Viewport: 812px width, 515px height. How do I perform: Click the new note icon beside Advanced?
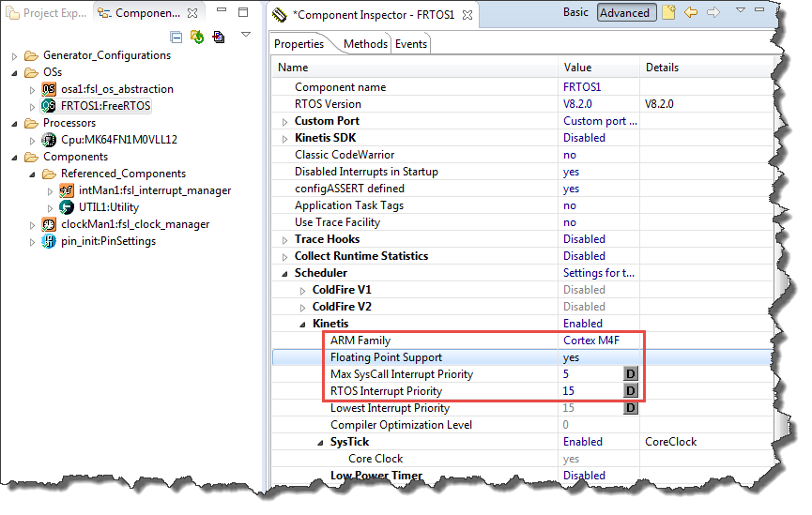click(x=668, y=13)
